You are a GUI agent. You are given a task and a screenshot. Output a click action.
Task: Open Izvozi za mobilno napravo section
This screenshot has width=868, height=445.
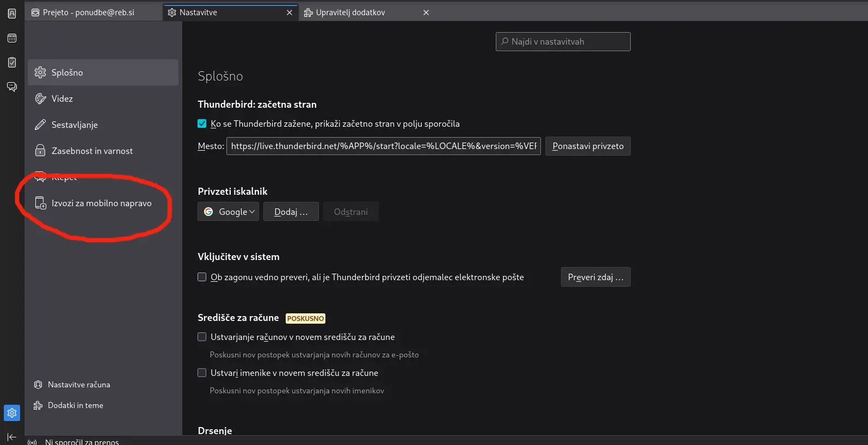pyautogui.click(x=101, y=203)
